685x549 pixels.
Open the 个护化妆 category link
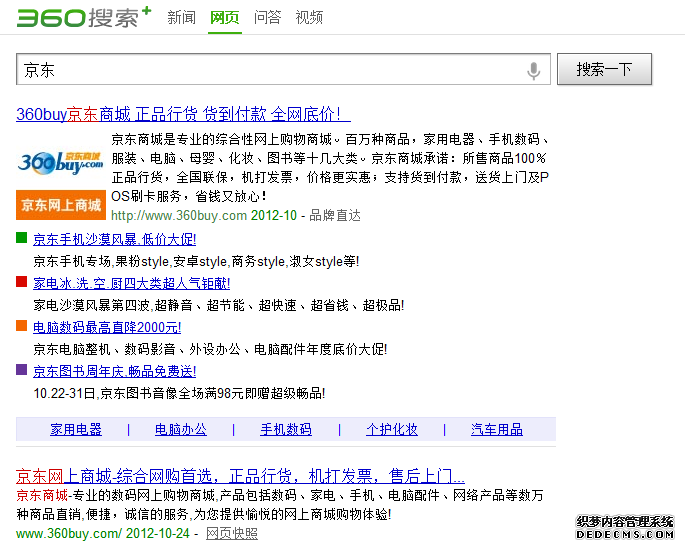[392, 429]
